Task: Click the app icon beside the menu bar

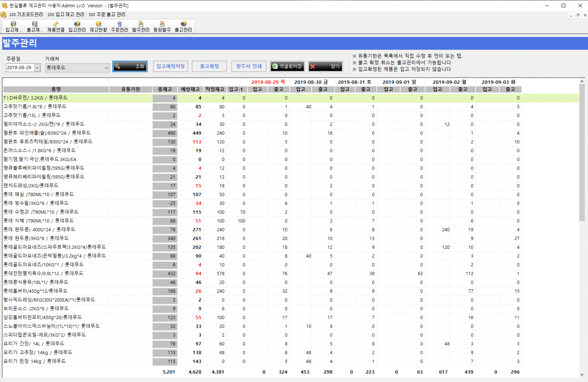Action: (x=3, y=15)
